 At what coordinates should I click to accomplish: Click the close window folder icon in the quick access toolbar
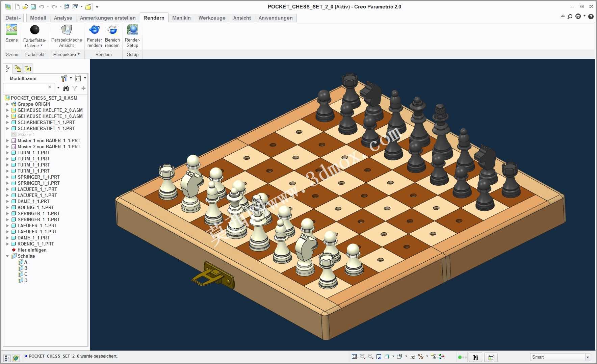(88, 7)
